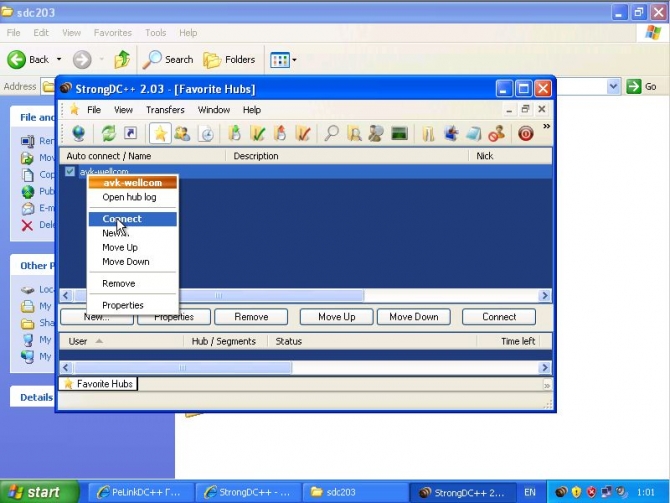Viewport: 670px width, 503px height.
Task: Open Search Spy icon
Action: pos(376,134)
